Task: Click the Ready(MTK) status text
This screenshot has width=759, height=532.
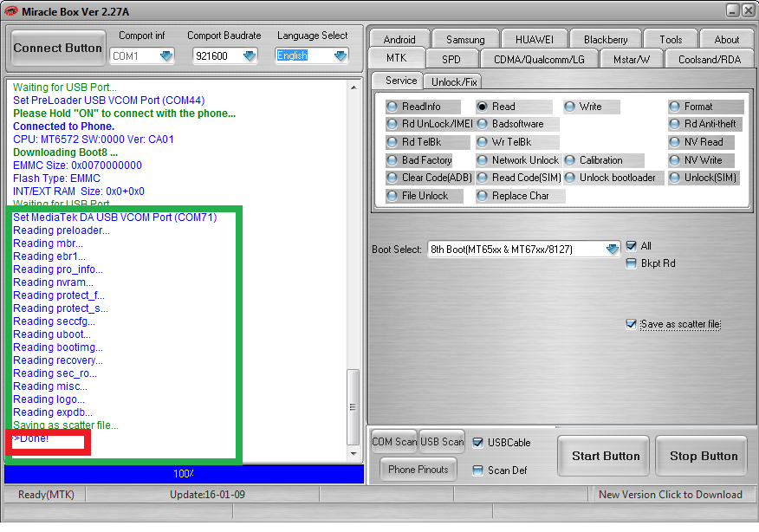Action: [x=46, y=494]
